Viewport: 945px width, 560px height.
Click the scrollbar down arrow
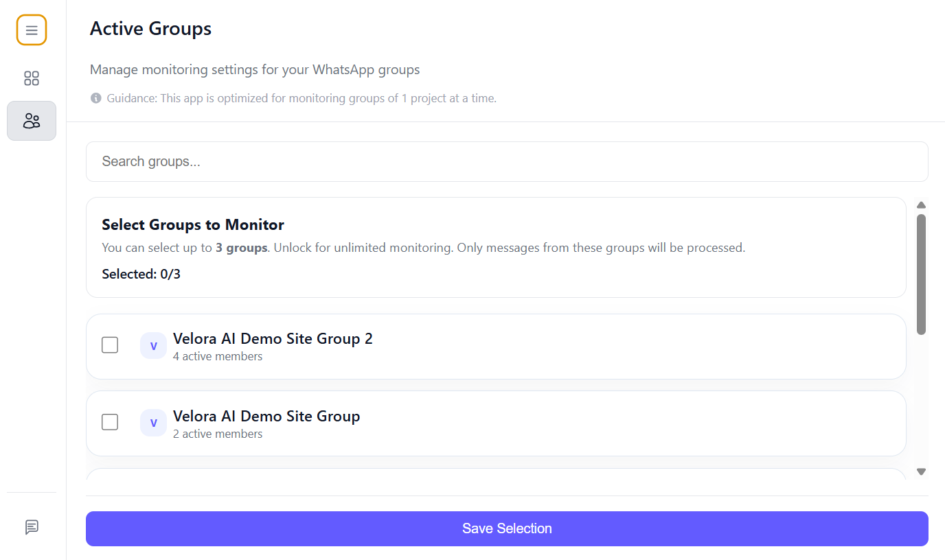pos(922,471)
